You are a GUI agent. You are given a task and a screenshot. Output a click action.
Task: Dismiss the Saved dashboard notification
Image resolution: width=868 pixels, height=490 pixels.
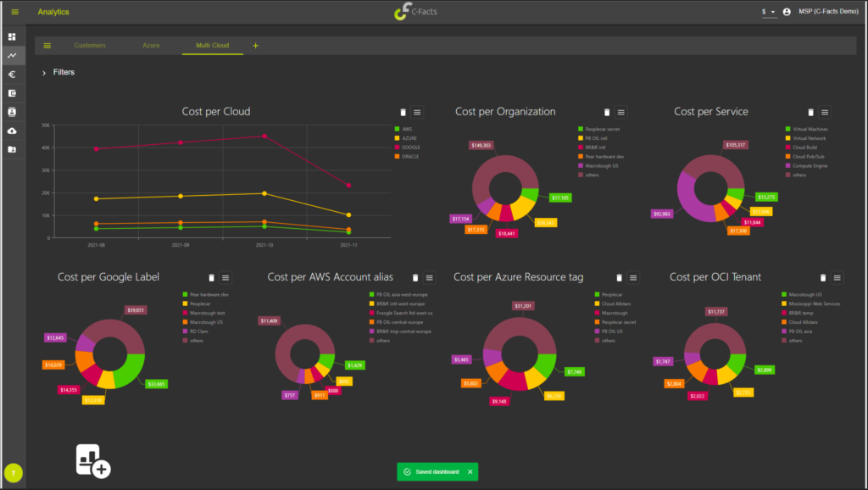click(470, 471)
